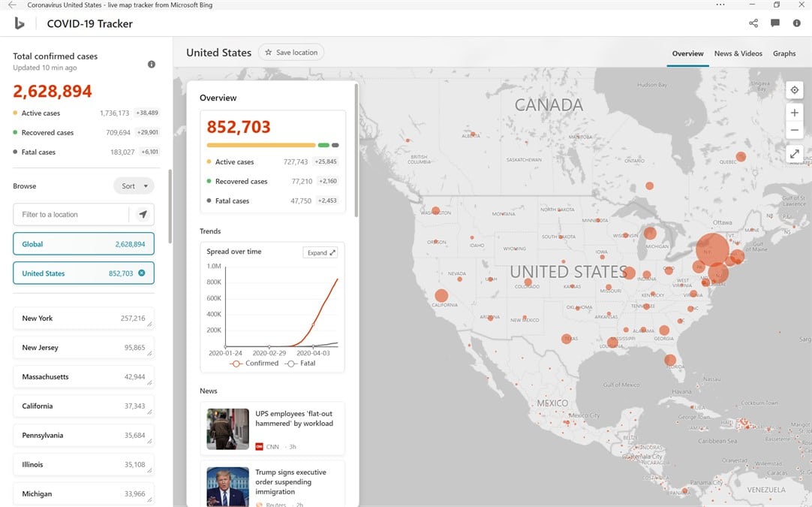Open the Sort dropdown
Screen dimensions: 812x507
point(134,186)
